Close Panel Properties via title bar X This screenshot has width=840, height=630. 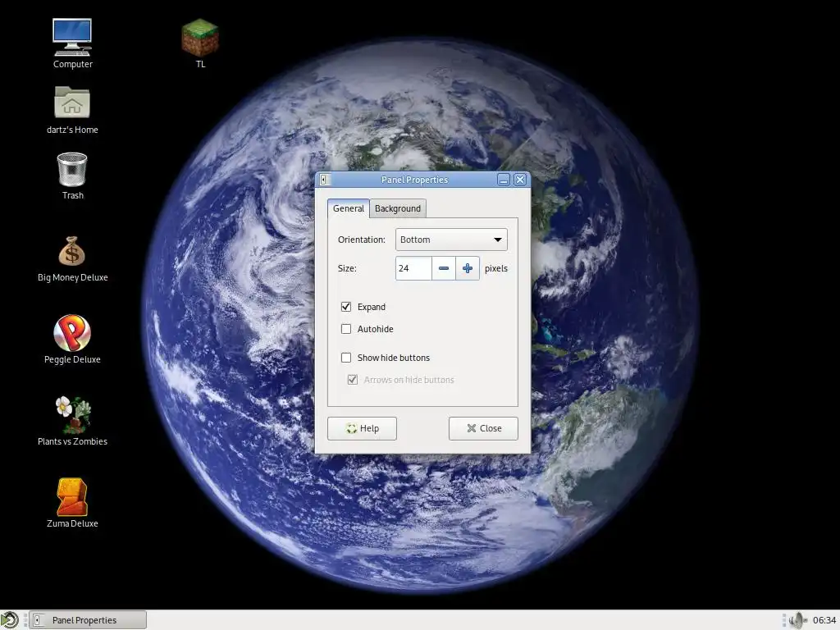pyautogui.click(x=520, y=180)
